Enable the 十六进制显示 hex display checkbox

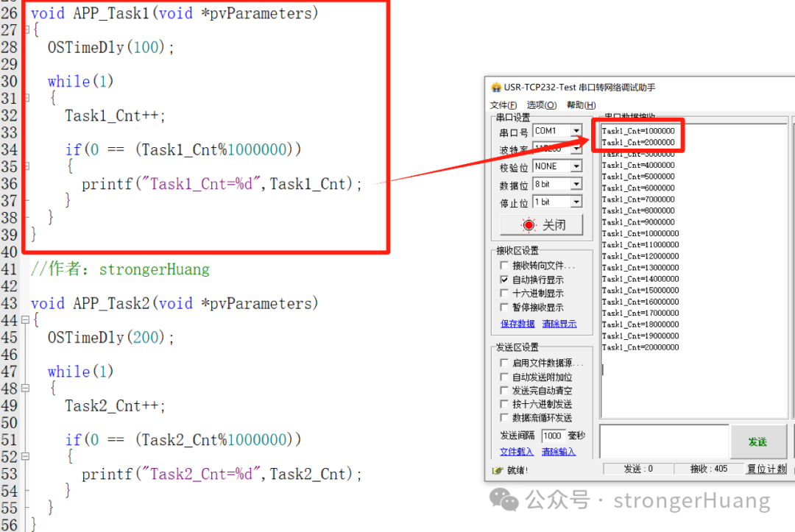[x=503, y=294]
